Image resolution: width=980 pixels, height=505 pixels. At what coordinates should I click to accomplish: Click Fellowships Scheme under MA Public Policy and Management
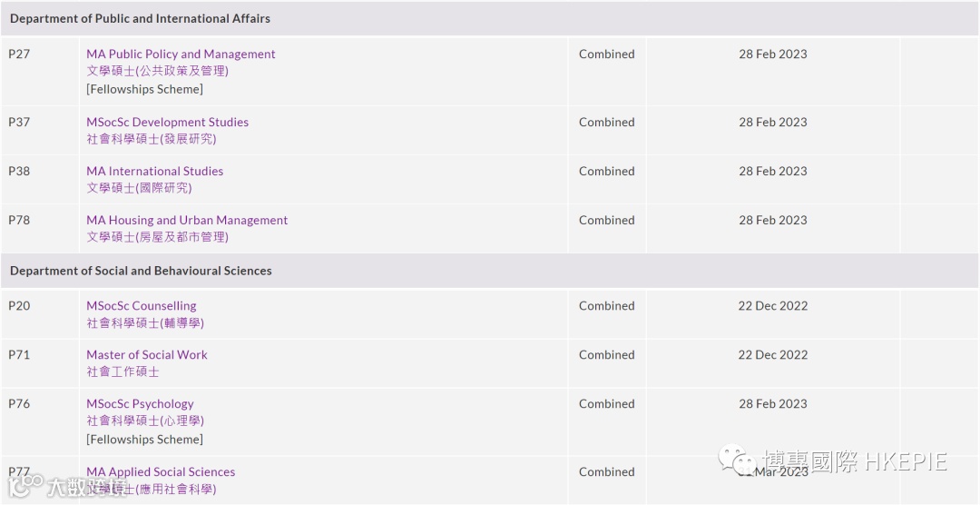[x=144, y=89]
